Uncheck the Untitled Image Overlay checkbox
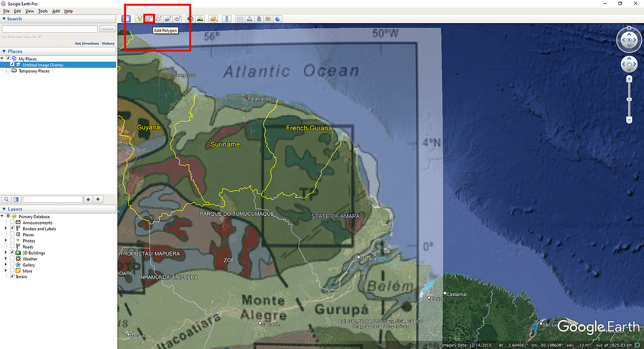 pyautogui.click(x=12, y=64)
